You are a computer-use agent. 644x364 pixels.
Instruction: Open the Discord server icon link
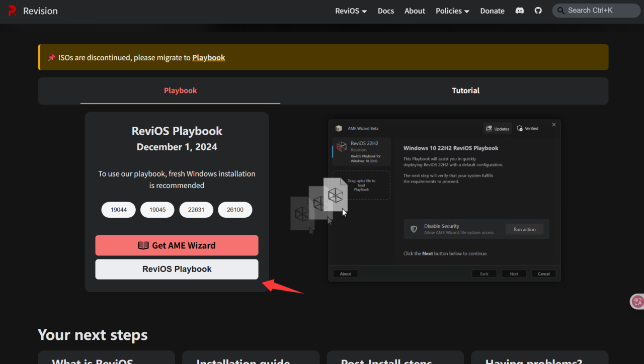coord(520,11)
